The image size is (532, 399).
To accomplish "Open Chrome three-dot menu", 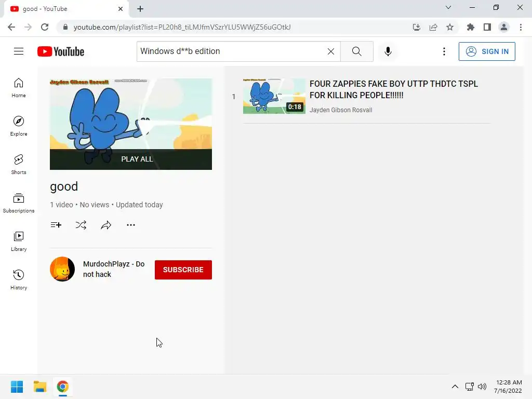I will tap(521, 27).
